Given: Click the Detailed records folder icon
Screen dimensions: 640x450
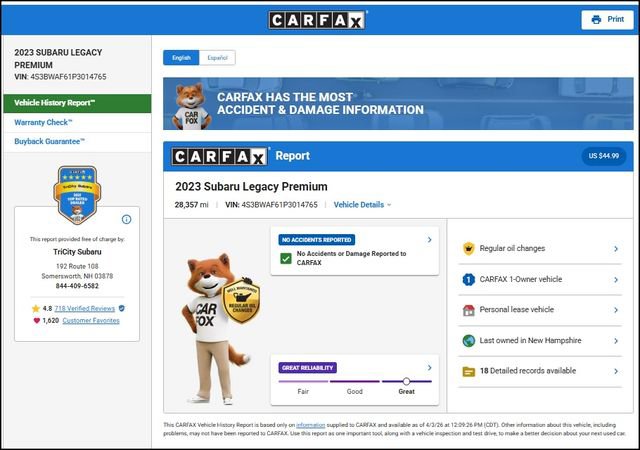Looking at the screenshot, I should (468, 371).
